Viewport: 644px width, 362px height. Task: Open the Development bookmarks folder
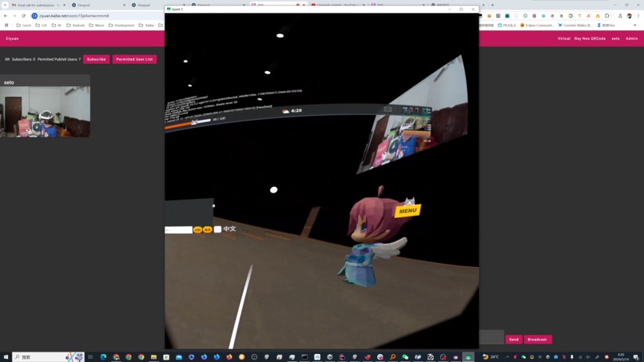121,25
